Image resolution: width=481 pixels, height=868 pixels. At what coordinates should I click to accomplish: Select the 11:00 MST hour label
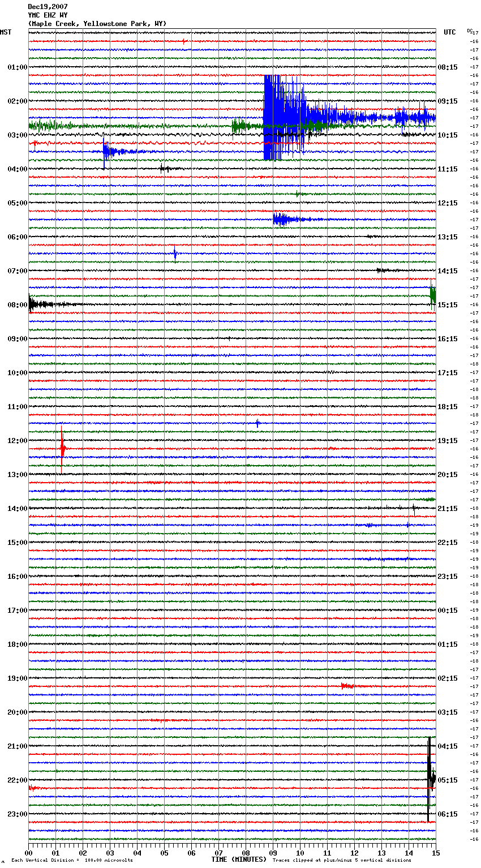click(18, 407)
